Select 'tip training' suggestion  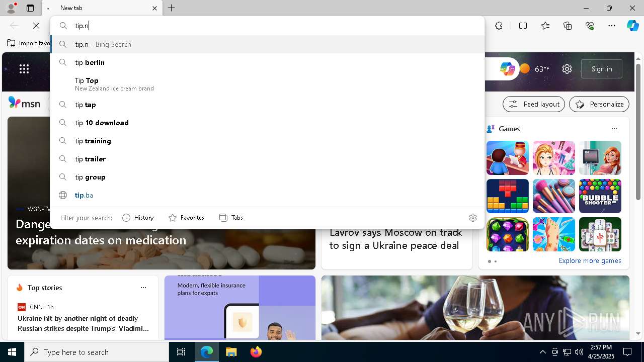click(267, 141)
